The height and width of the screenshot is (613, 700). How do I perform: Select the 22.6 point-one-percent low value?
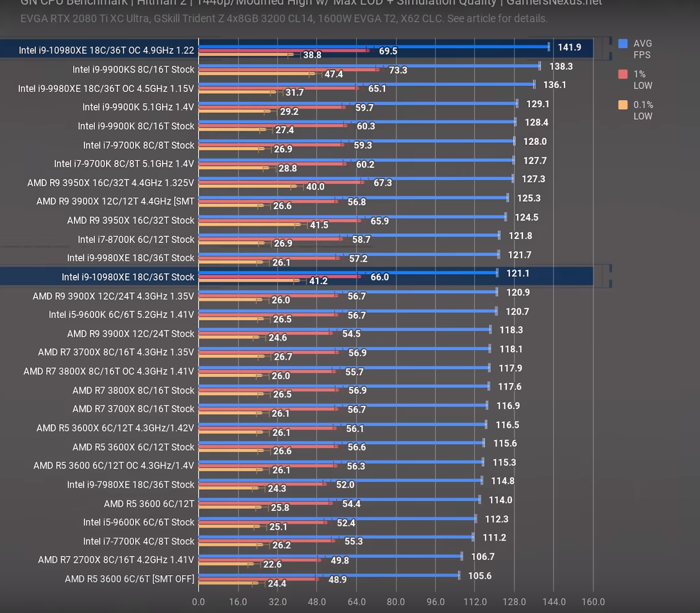click(272, 564)
